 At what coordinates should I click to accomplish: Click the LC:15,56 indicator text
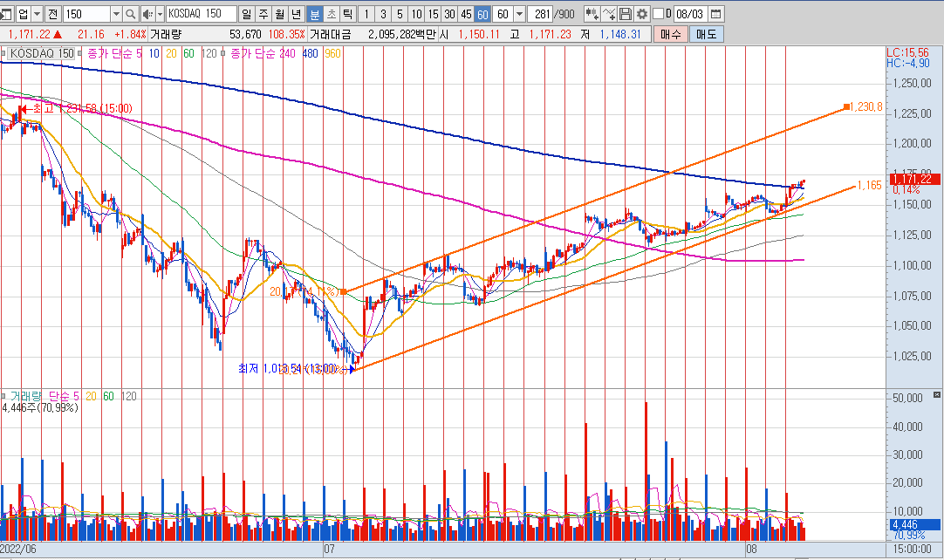tap(907, 52)
